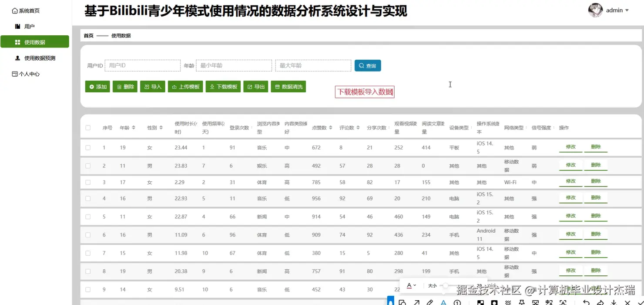The height and width of the screenshot is (305, 644).
Task: Check the box for row 序号 5
Action: pyautogui.click(x=88, y=217)
